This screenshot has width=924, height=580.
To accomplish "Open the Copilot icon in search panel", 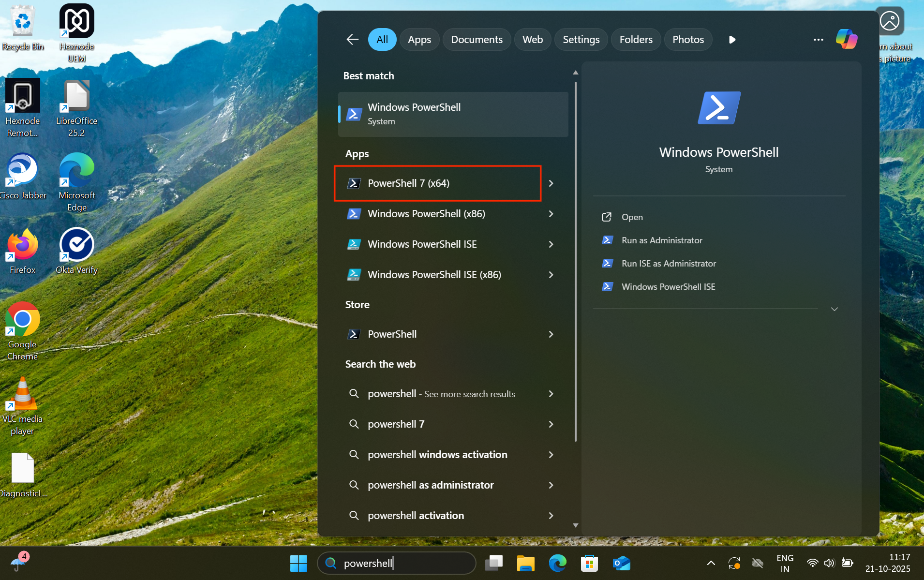I will (x=846, y=39).
